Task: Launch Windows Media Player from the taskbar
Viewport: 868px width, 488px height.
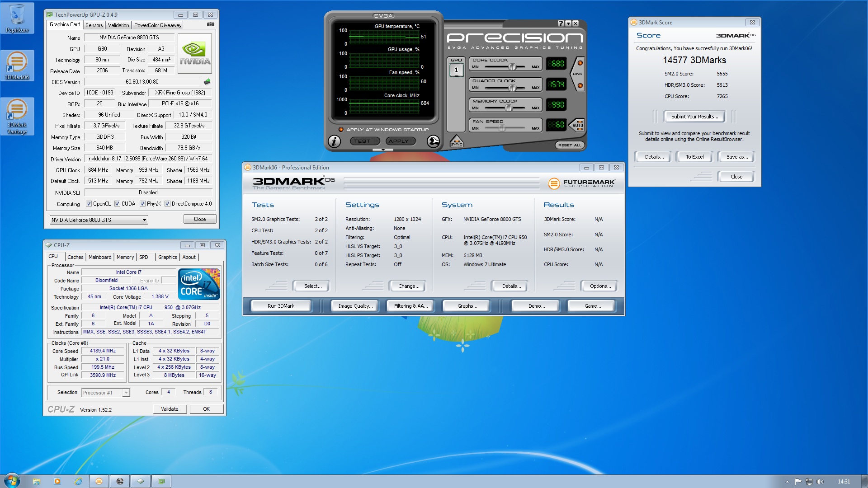Action: (57, 481)
